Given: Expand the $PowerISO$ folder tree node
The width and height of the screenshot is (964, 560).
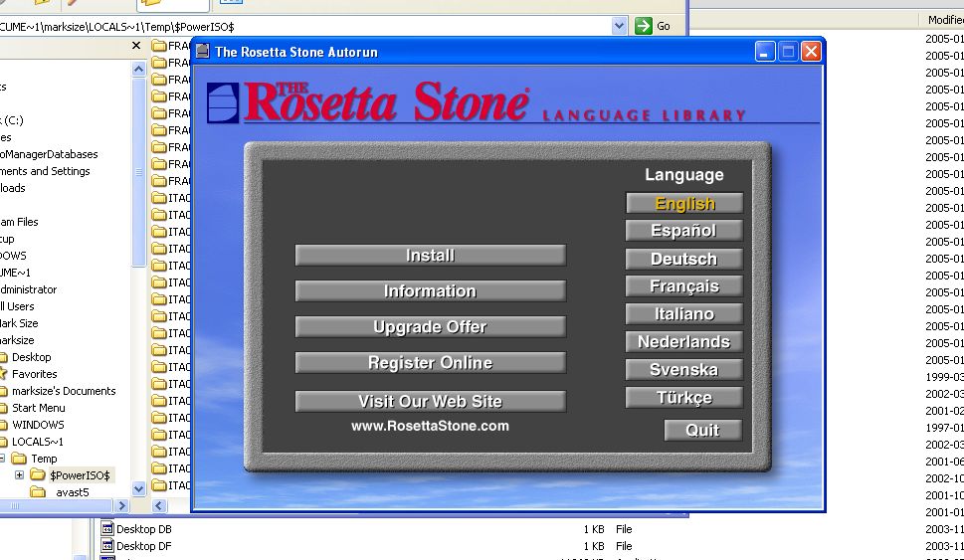Looking at the screenshot, I should 19,475.
